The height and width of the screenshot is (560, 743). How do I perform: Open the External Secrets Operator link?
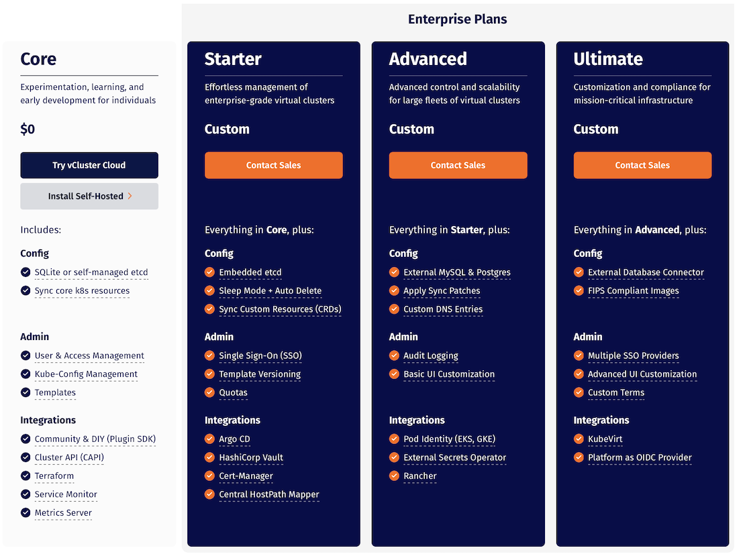click(454, 458)
